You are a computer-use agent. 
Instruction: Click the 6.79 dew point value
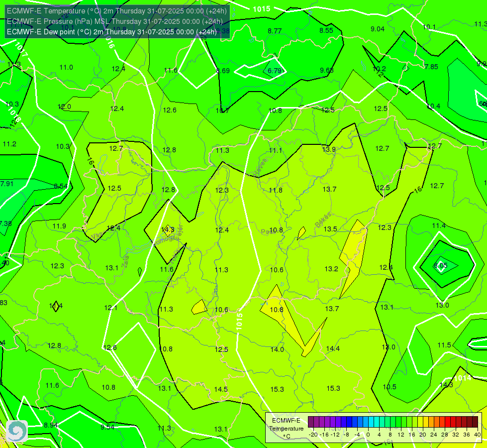pos(275,71)
